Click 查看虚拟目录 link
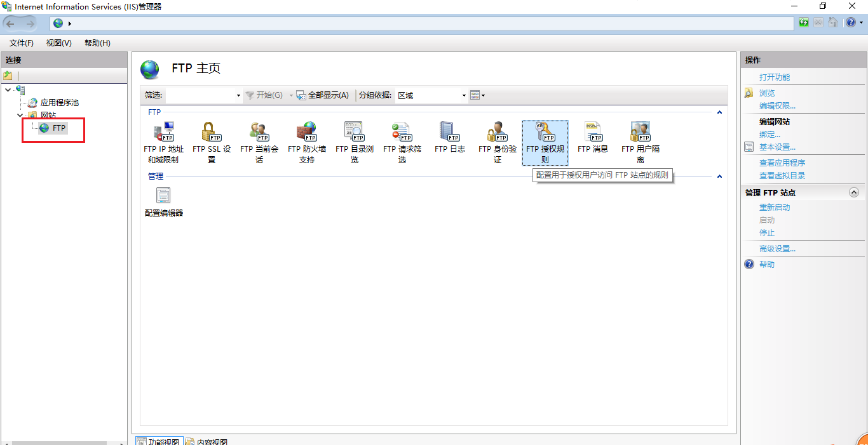Viewport: 868px width, 445px height. (782, 176)
